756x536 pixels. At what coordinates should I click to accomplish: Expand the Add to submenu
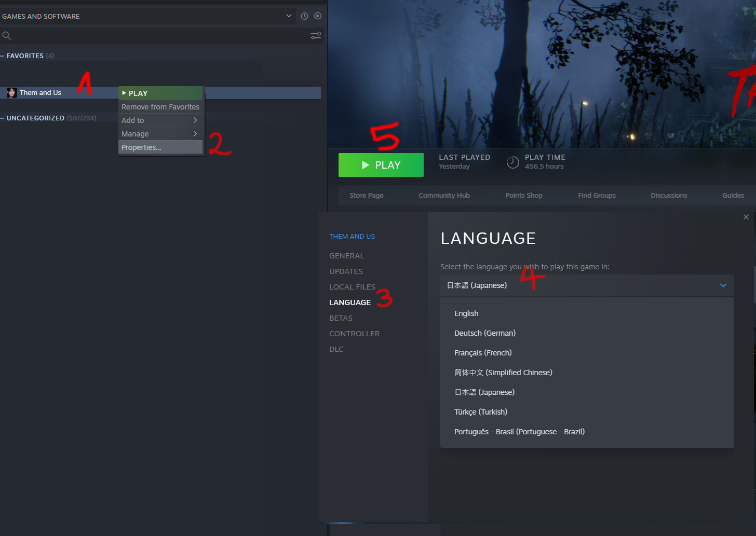160,120
